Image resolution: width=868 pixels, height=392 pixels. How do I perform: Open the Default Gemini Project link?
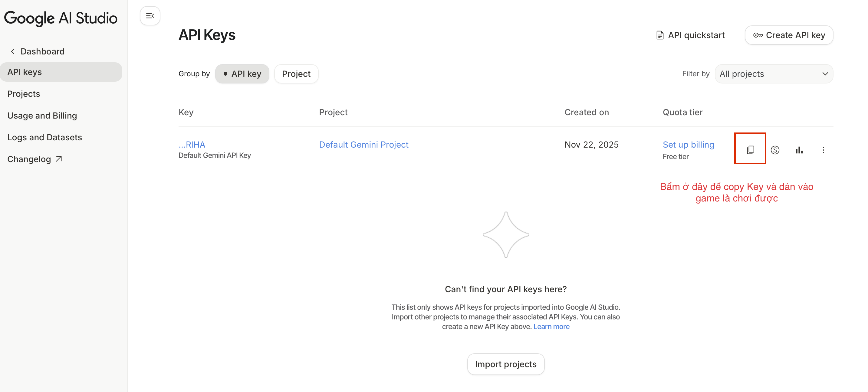363,145
